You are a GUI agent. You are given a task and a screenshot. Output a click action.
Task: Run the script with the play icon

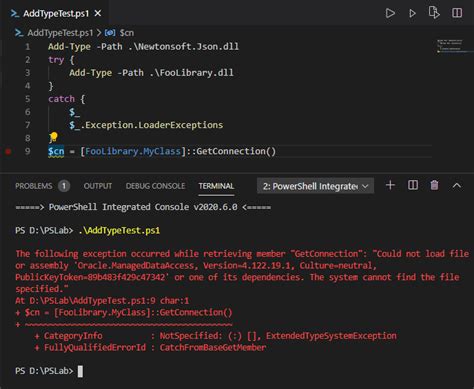(390, 13)
